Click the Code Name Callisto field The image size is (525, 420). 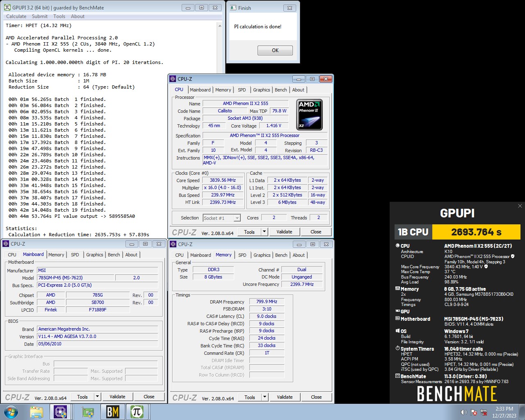(225, 111)
